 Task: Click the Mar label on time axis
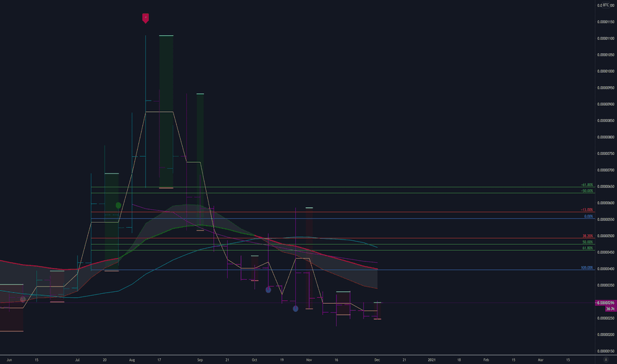point(541,359)
